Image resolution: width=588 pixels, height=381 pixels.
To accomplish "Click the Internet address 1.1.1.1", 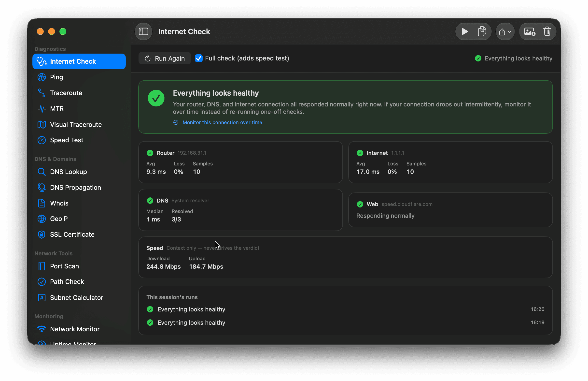I will tap(397, 153).
